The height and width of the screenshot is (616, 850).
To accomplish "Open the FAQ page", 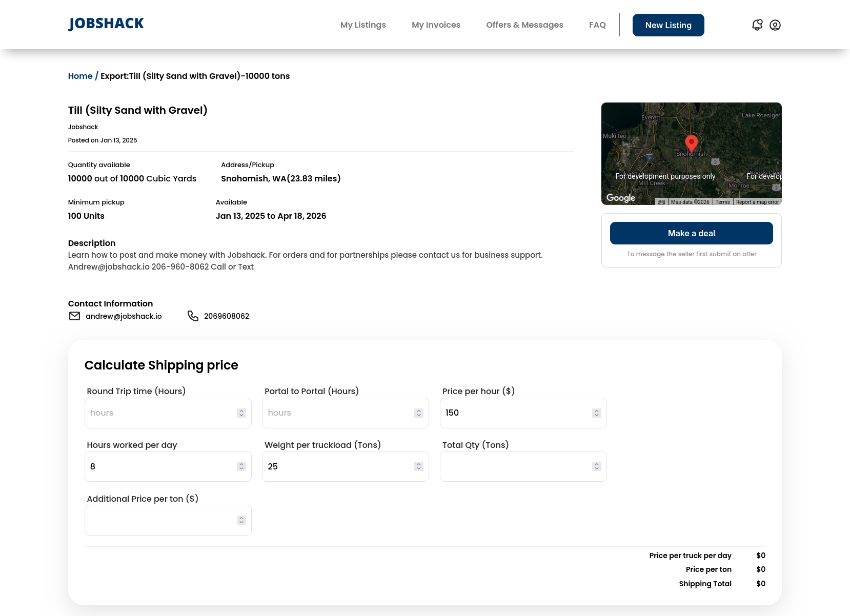I will [597, 25].
